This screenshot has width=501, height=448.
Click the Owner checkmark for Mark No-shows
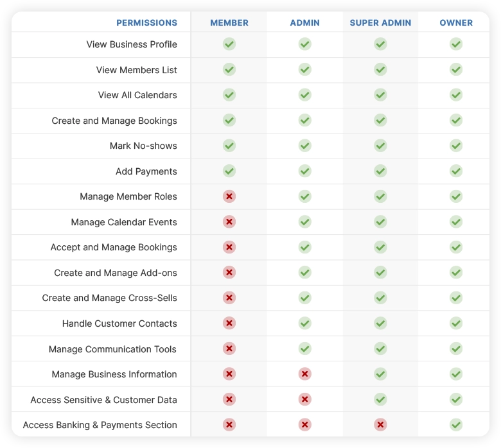coord(456,146)
